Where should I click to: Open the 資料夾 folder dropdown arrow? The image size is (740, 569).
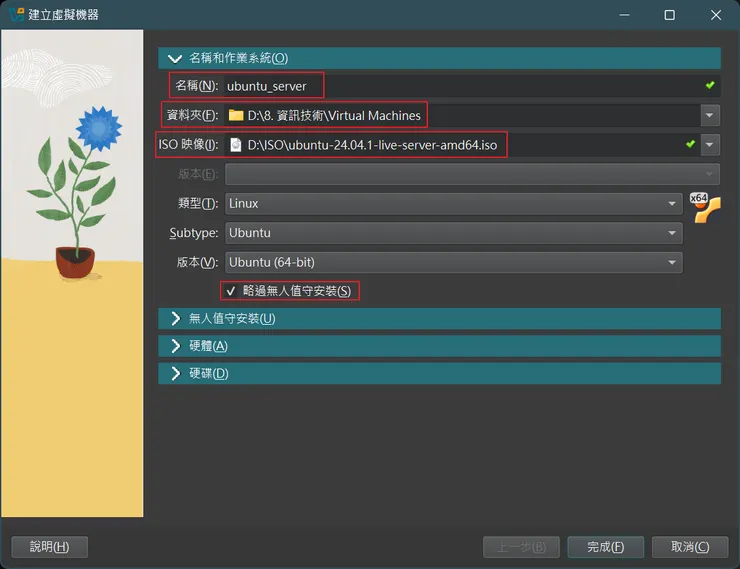(x=709, y=115)
